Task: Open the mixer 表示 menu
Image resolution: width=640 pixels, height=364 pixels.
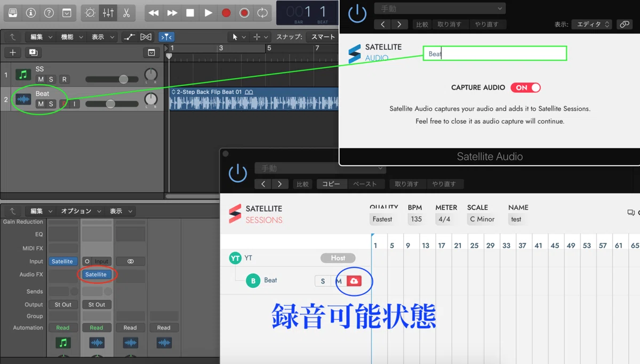Action: click(120, 211)
